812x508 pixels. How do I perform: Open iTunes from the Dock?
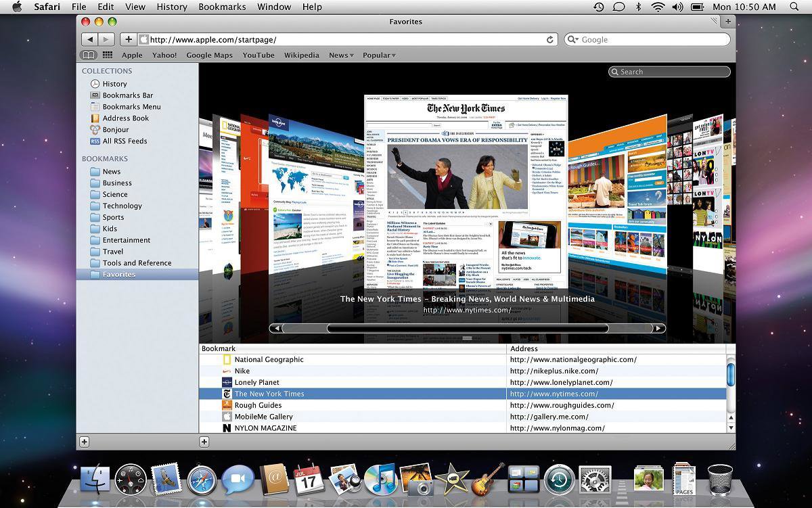(x=380, y=480)
